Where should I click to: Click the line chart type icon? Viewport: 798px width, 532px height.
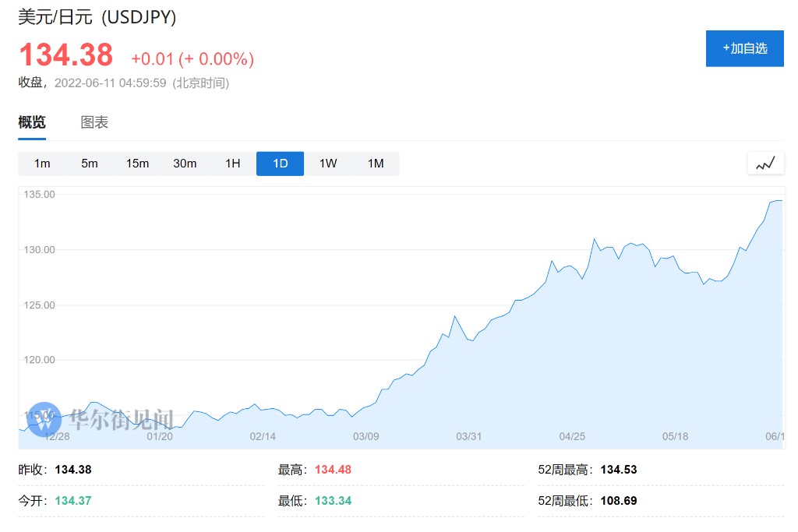[765, 164]
